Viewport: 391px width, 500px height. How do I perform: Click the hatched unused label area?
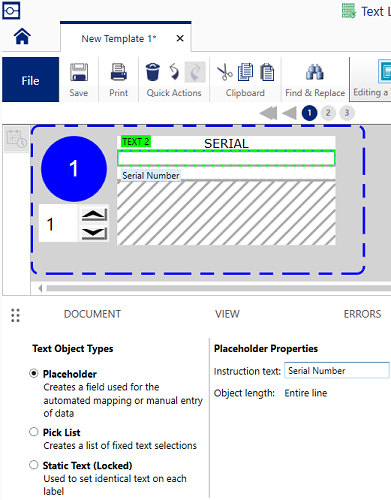pyautogui.click(x=226, y=213)
